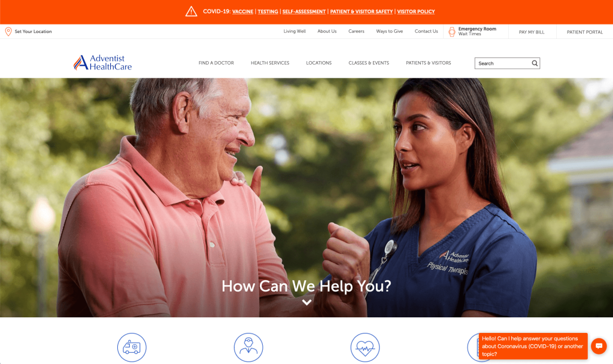Click the COVID-19 warning triangle icon
Image resolution: width=613 pixels, height=364 pixels.
coord(191,11)
